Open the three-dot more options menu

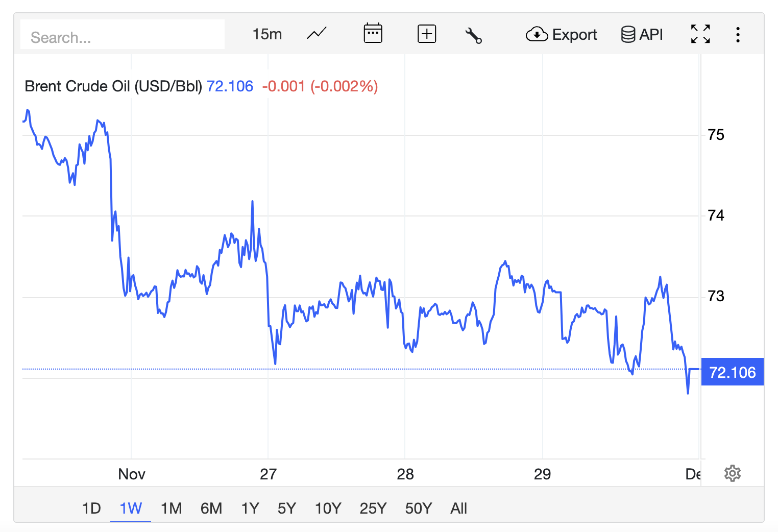click(x=738, y=34)
